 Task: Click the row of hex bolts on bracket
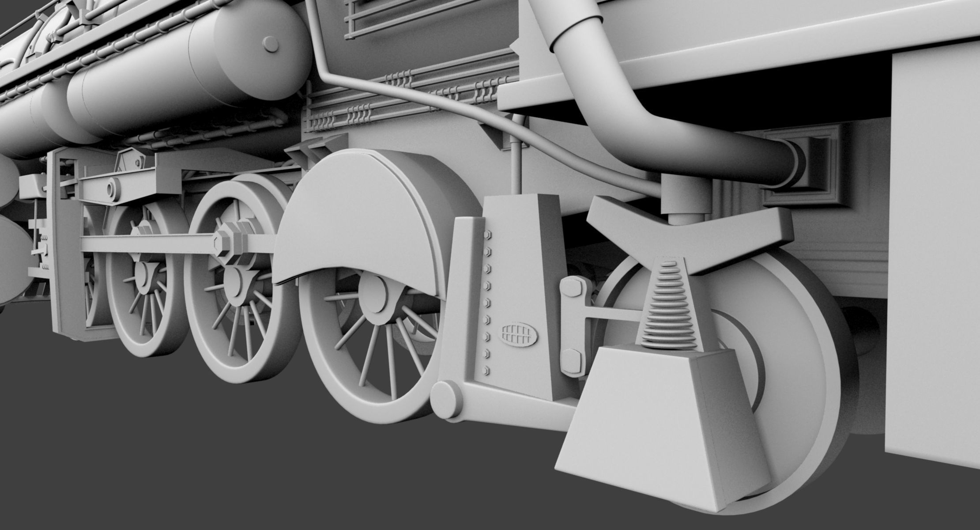488,300
